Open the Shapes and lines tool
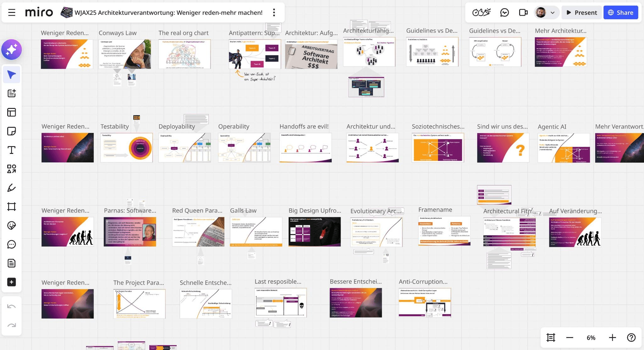The width and height of the screenshot is (644, 350). [12, 169]
